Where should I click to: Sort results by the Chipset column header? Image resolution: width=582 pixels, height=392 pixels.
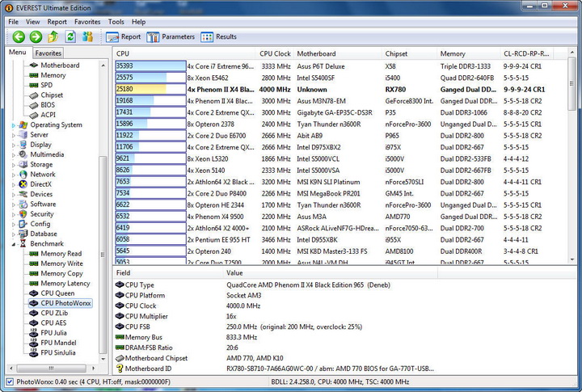(409, 53)
